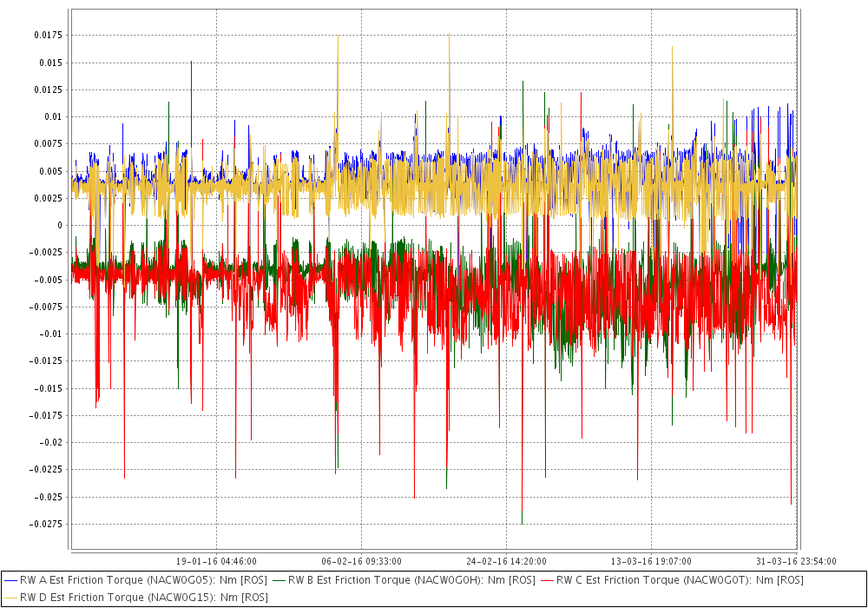Click the 0.0175 y-axis value
Viewport: 868px width, 608px height.
(x=49, y=36)
